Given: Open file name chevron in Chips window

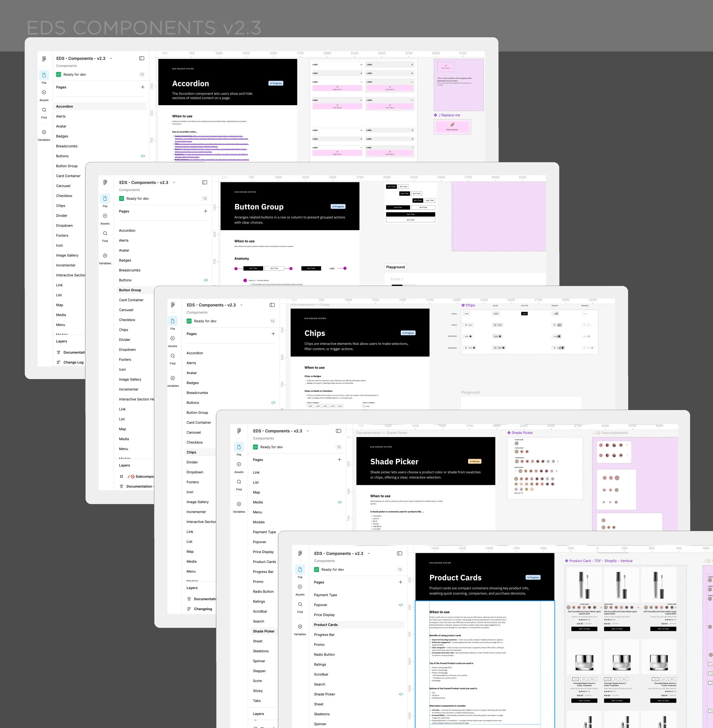Looking at the screenshot, I should 241,305.
